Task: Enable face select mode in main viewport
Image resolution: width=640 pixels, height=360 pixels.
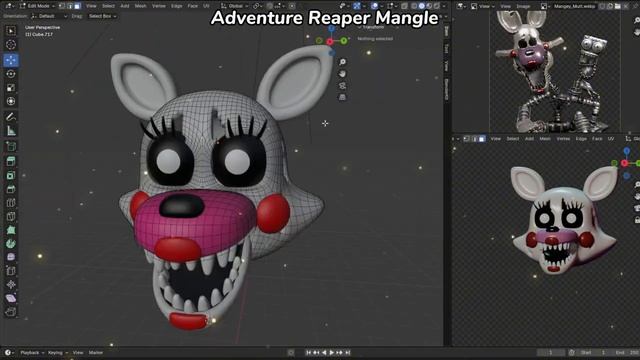Action: [x=77, y=6]
